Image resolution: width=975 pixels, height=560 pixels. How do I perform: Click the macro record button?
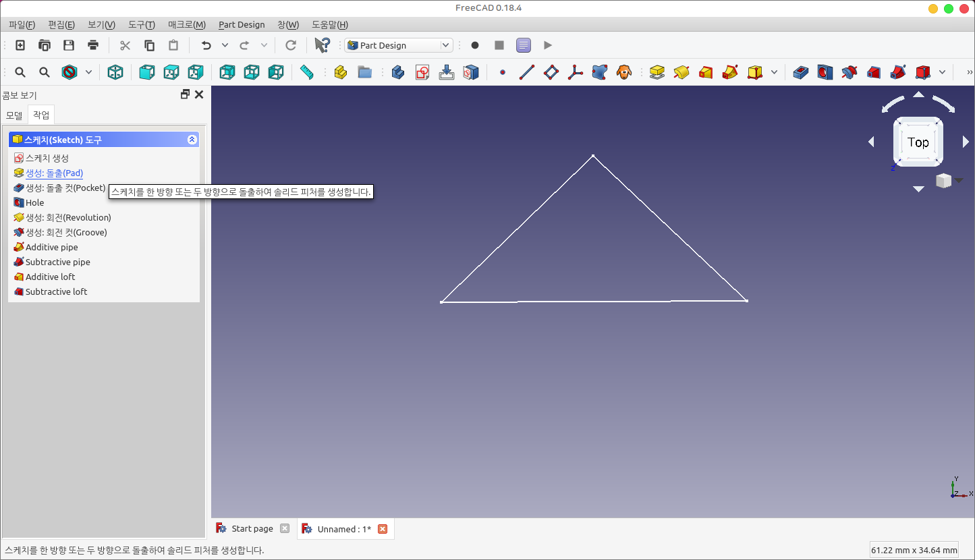click(x=475, y=45)
